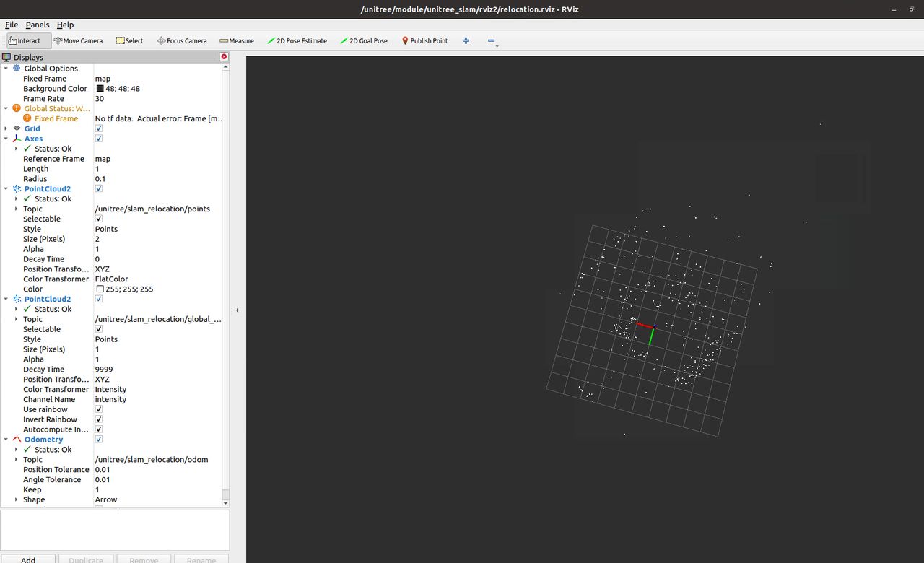Click the blue minus remove-tool icon

tap(492, 41)
